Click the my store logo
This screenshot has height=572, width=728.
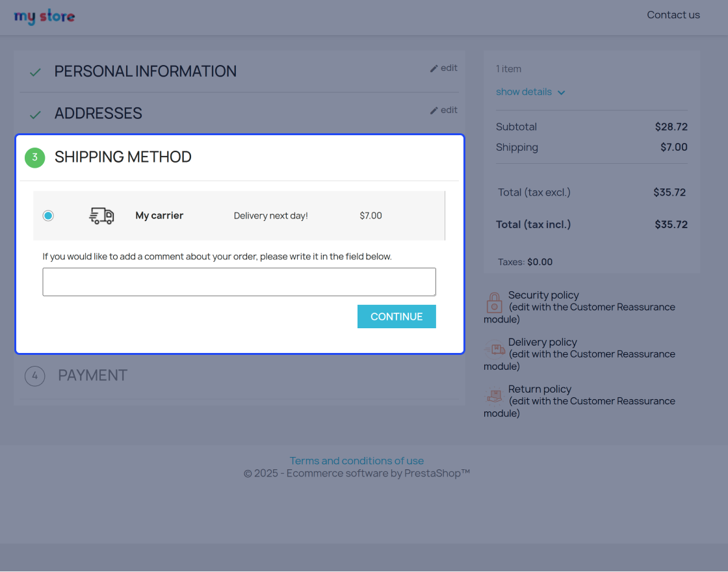tap(45, 17)
